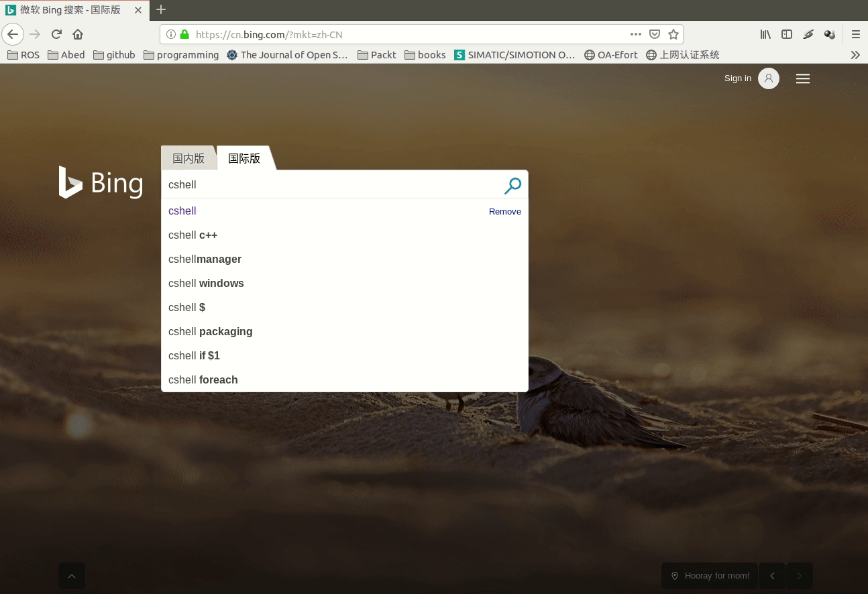Screen dimensions: 868x594
Task: Remove the cshell history suggestion
Action: click(x=504, y=211)
